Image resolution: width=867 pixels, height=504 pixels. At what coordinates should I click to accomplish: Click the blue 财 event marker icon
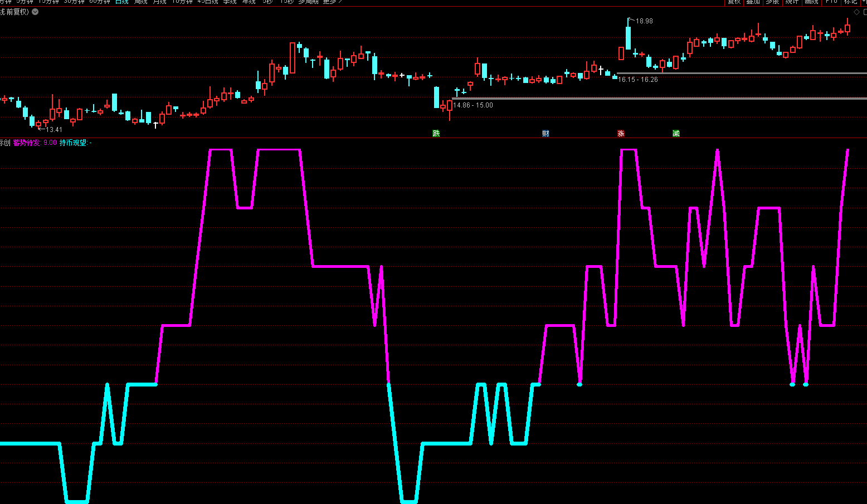click(x=545, y=134)
